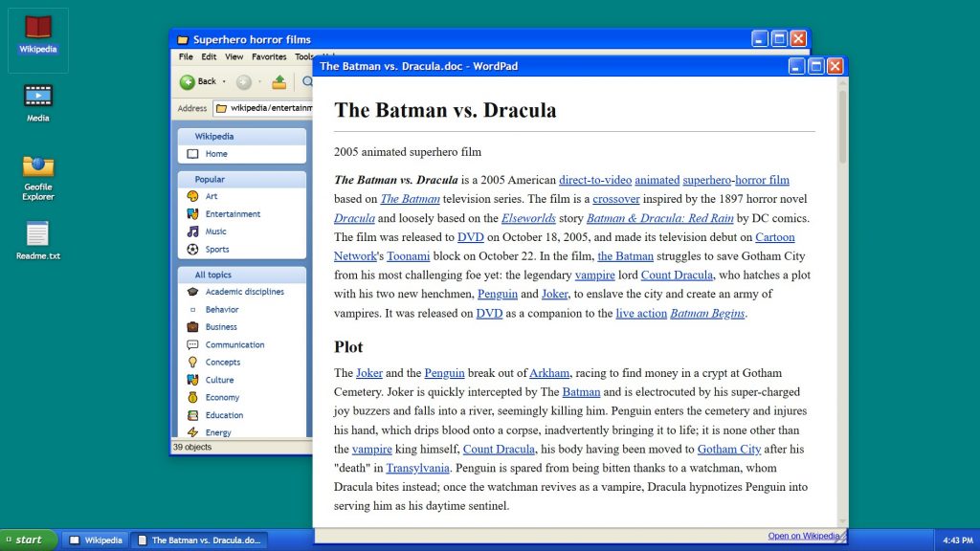980x551 pixels.
Task: Click the Popular section header
Action: pos(242,179)
